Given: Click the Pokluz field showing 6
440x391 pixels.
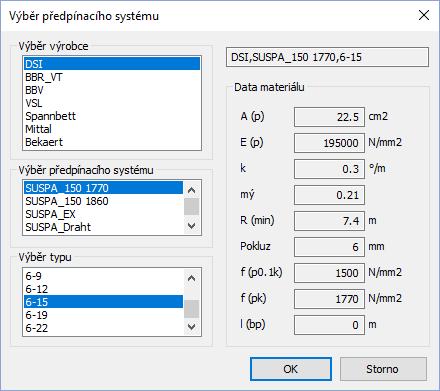Looking at the screenshot, I should 329,247.
